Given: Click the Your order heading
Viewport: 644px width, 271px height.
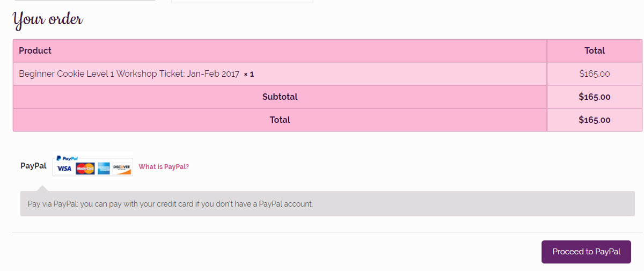Looking at the screenshot, I should (x=48, y=20).
